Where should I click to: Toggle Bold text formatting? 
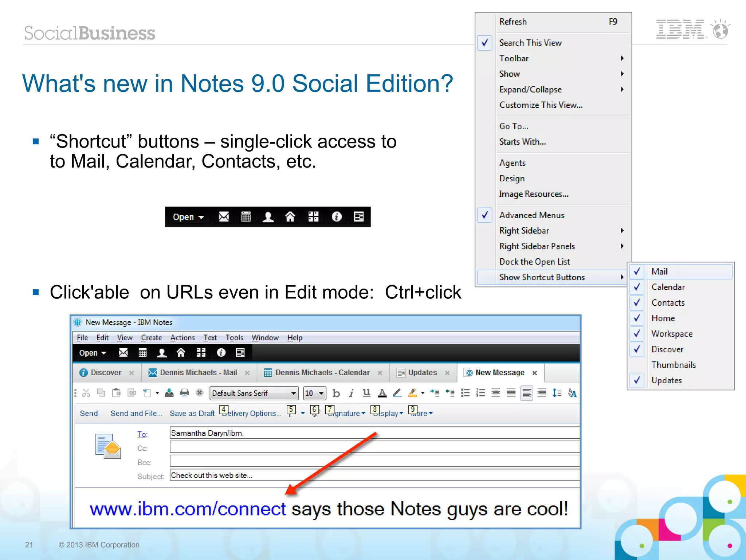(x=336, y=393)
